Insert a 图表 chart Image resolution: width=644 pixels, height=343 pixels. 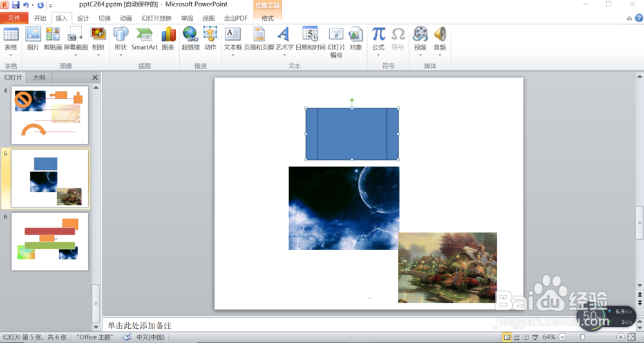(x=168, y=39)
